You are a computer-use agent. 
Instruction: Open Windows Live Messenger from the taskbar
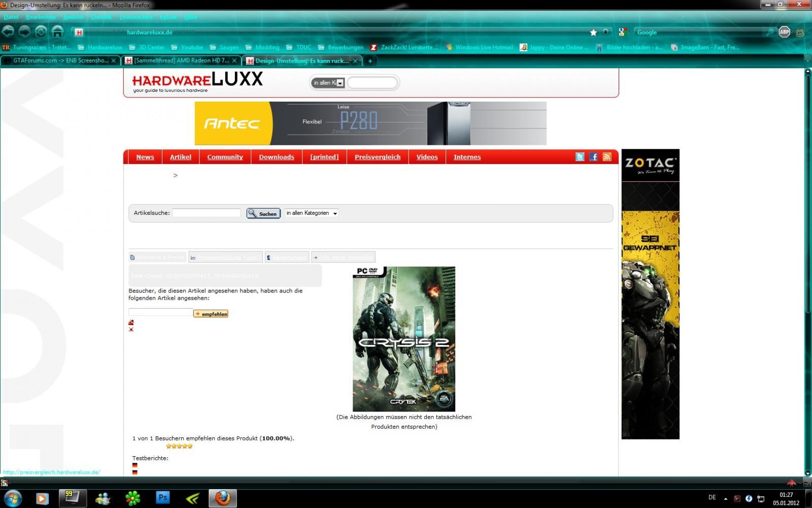(103, 498)
